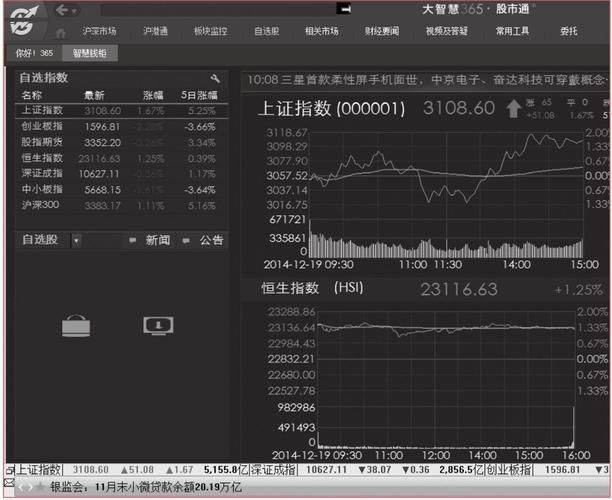Image resolution: width=612 pixels, height=500 pixels.
Task: Open the 自选股 menu in top bar
Action: [x=267, y=31]
